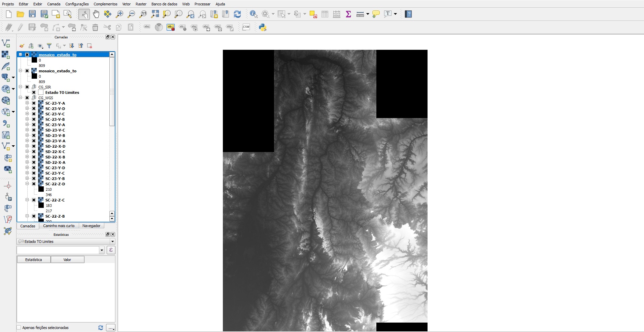The height and width of the screenshot is (332, 644).
Task: Open the Camada menu
Action: (x=54, y=4)
